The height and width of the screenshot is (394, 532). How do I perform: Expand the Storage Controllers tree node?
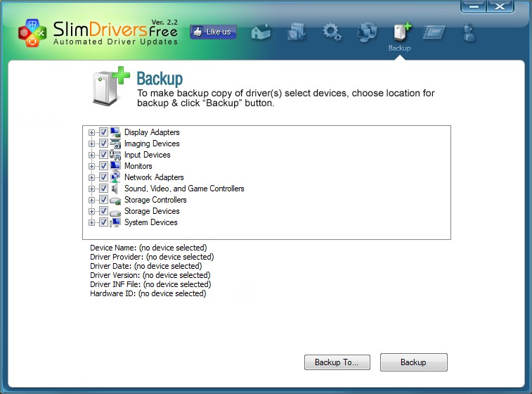91,200
